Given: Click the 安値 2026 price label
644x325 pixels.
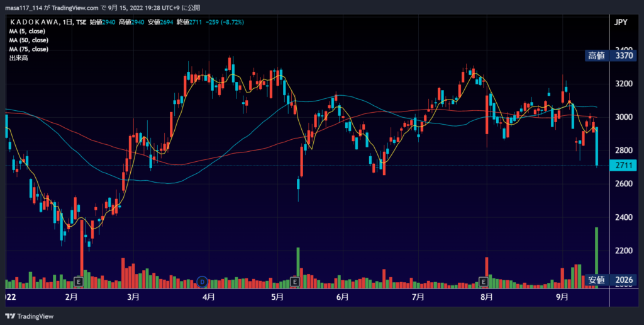Looking at the screenshot, I should [611, 280].
